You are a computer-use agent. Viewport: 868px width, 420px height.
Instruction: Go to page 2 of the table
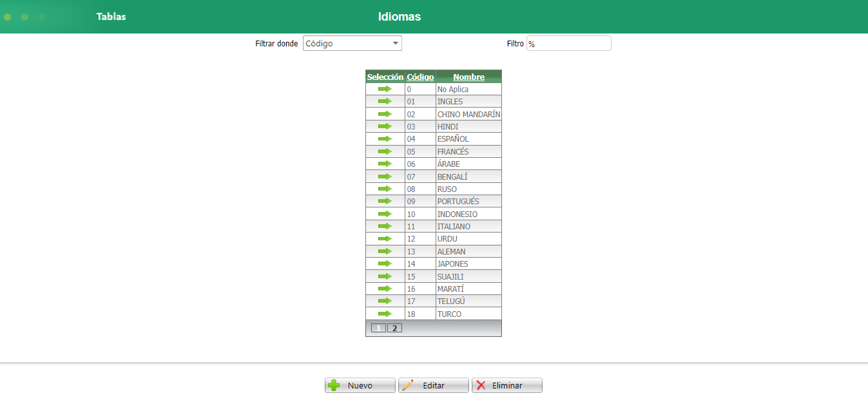pos(394,328)
